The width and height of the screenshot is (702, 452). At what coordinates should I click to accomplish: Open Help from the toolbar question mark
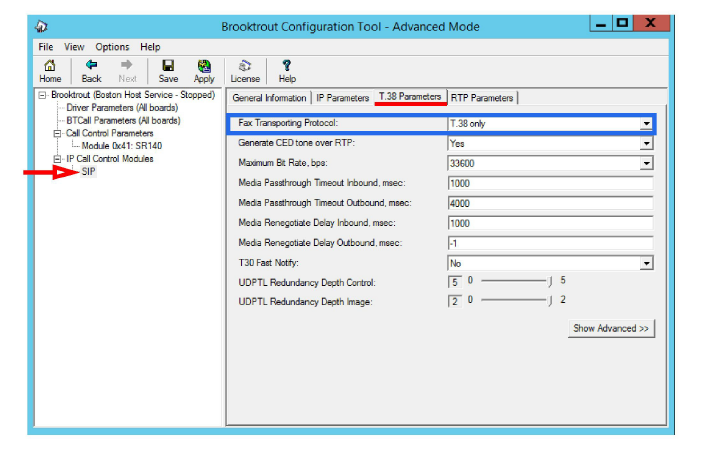click(x=287, y=71)
